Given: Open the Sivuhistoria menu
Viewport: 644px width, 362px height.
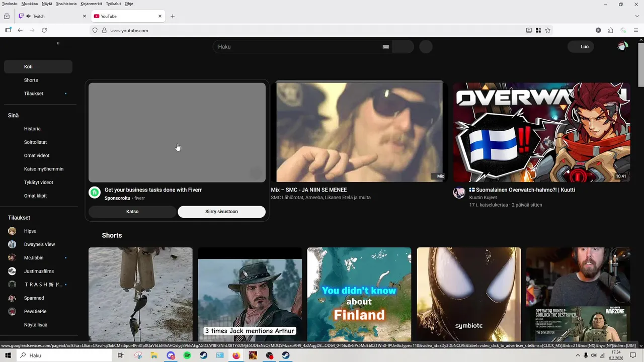Looking at the screenshot, I should click(66, 4).
